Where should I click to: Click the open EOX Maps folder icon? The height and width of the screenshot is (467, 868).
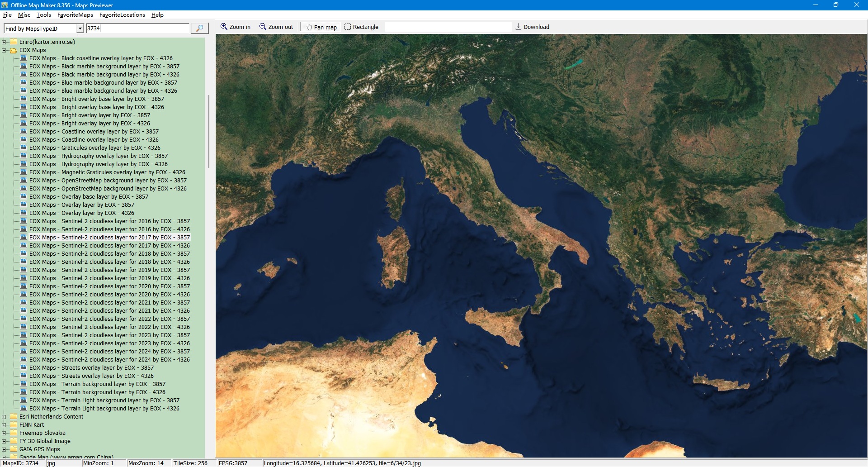pyautogui.click(x=14, y=50)
